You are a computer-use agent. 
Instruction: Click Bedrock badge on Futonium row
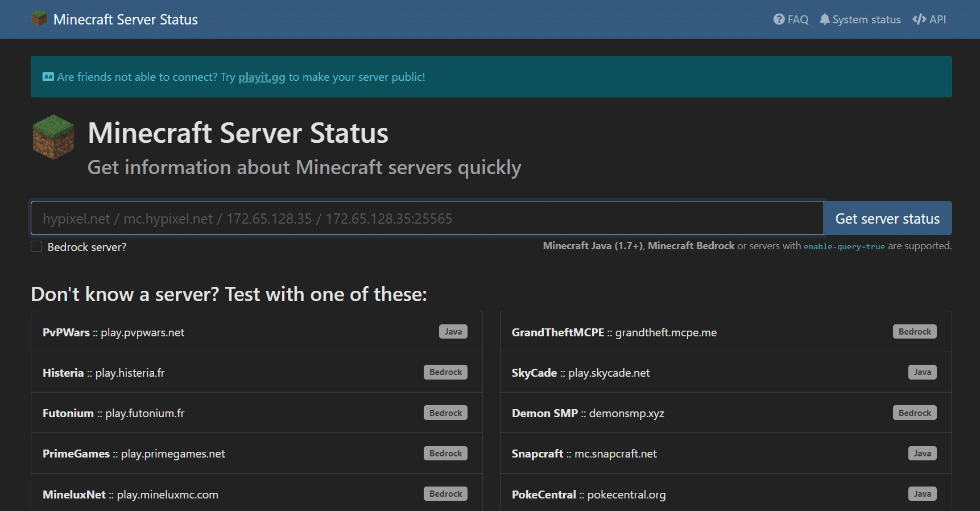(445, 413)
